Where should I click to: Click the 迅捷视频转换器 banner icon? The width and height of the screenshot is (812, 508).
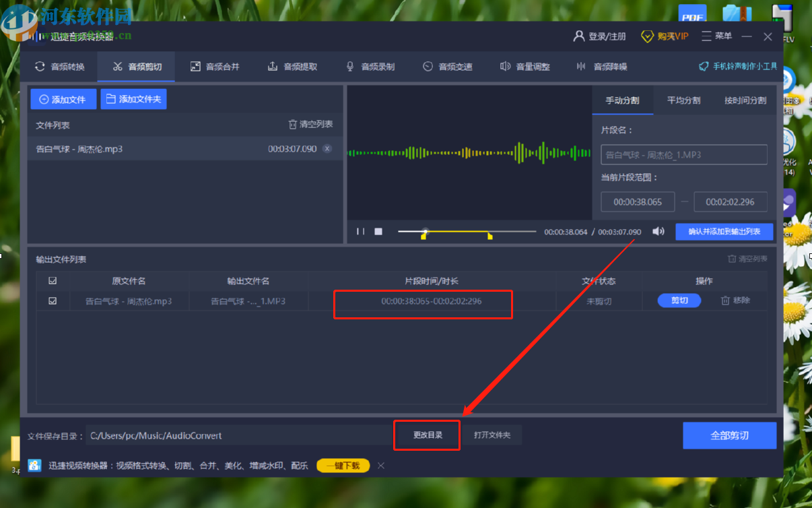click(x=34, y=466)
